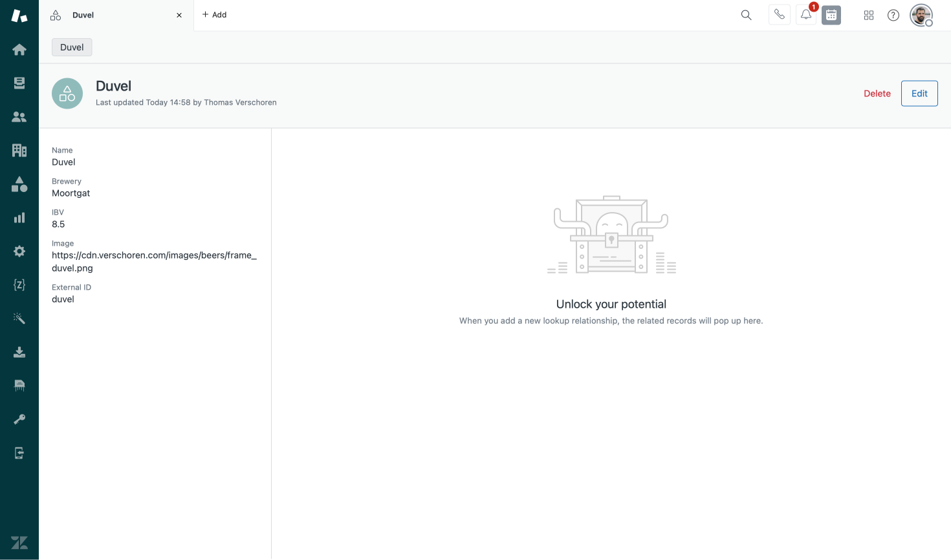Open the jellyfish-shaped app icon in sidebar
The width and height of the screenshot is (951, 560).
[19, 385]
